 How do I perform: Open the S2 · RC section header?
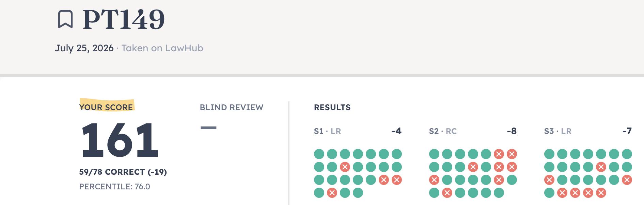click(x=443, y=131)
